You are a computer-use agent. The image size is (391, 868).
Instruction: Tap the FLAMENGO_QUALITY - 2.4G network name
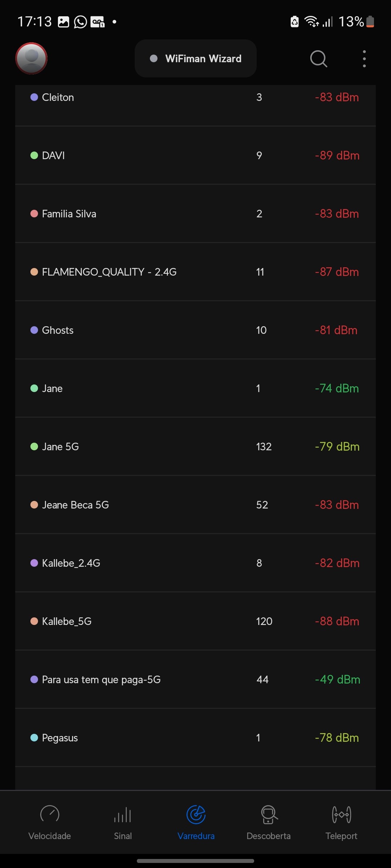(109, 272)
